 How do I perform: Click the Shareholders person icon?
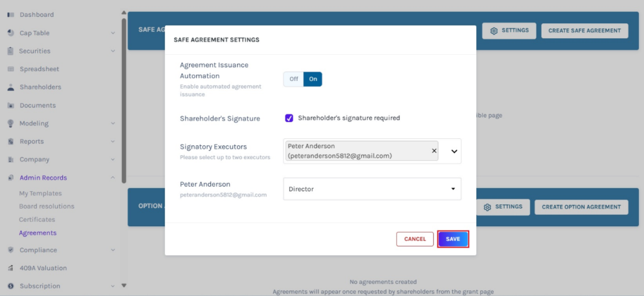click(11, 87)
